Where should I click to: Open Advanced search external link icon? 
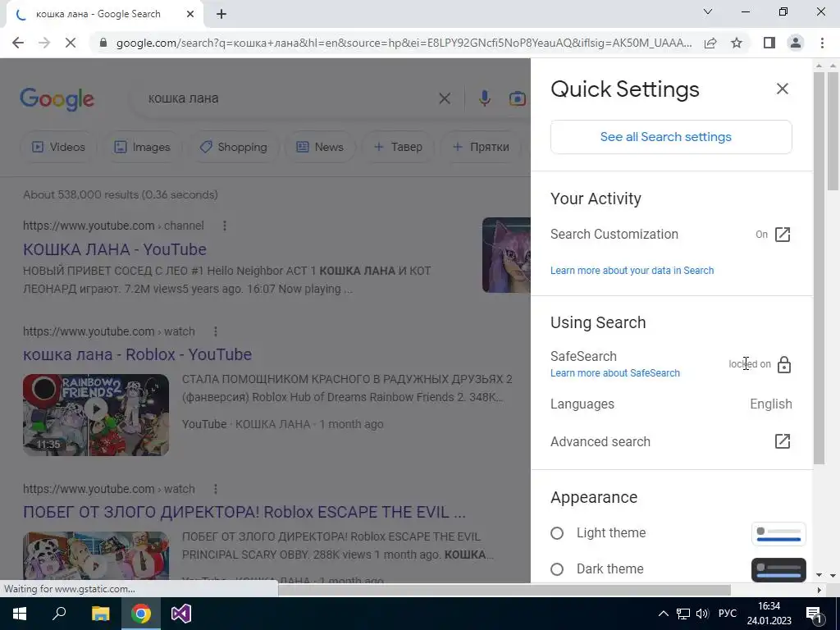[x=782, y=441]
